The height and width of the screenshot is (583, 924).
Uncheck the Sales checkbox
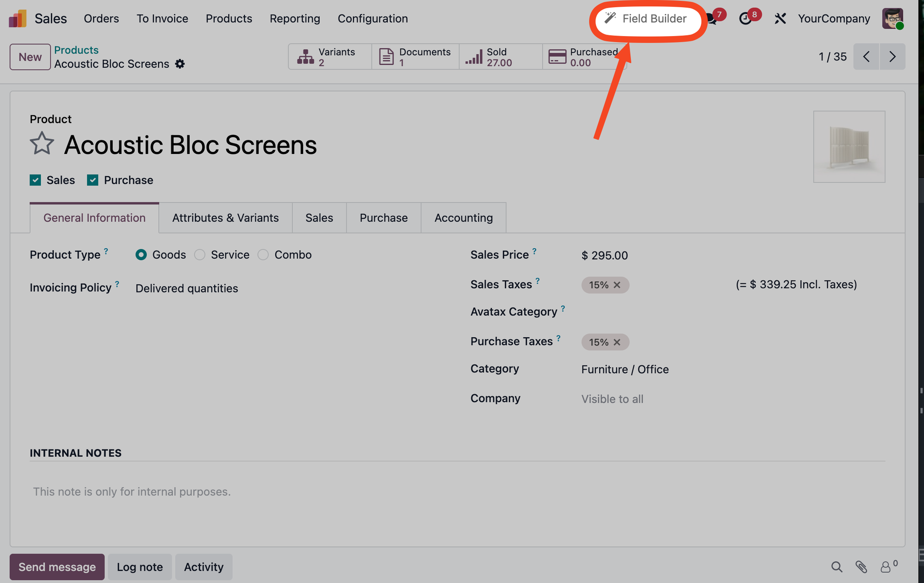pyautogui.click(x=35, y=180)
